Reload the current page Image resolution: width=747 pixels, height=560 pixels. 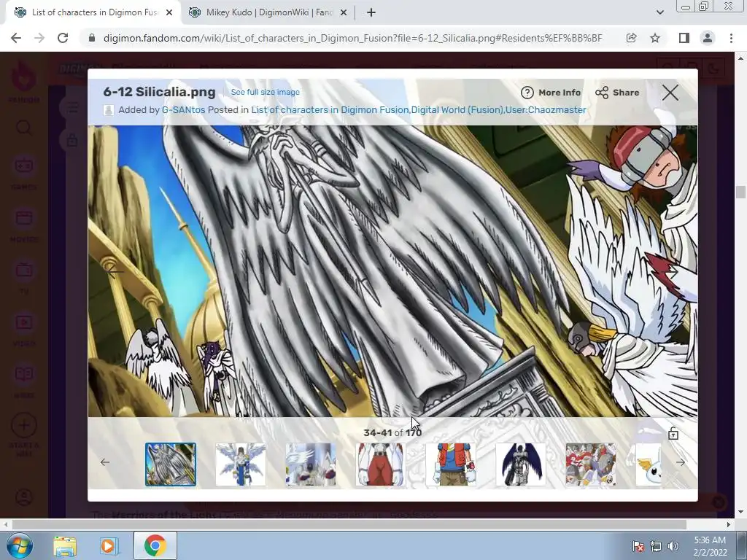[63, 38]
